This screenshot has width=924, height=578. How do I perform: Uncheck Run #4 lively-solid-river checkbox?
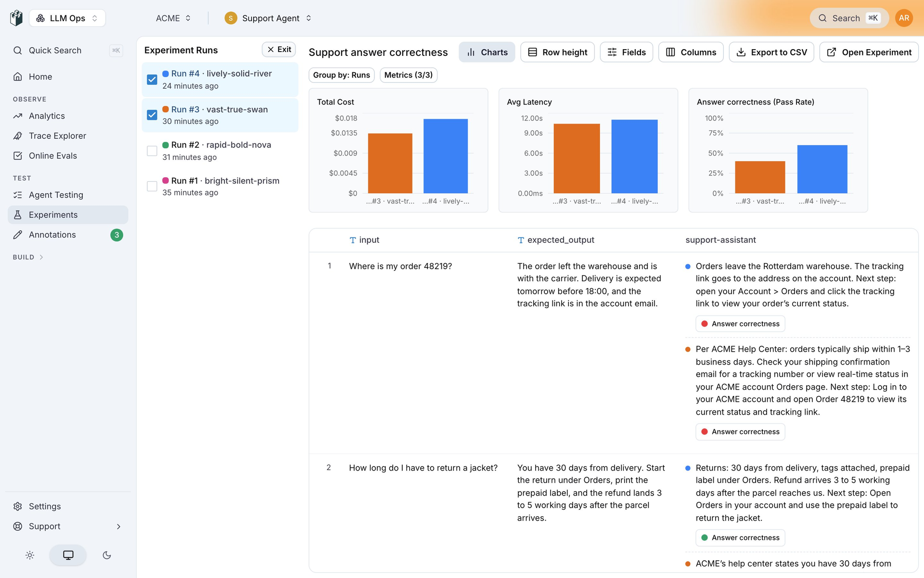coord(152,79)
